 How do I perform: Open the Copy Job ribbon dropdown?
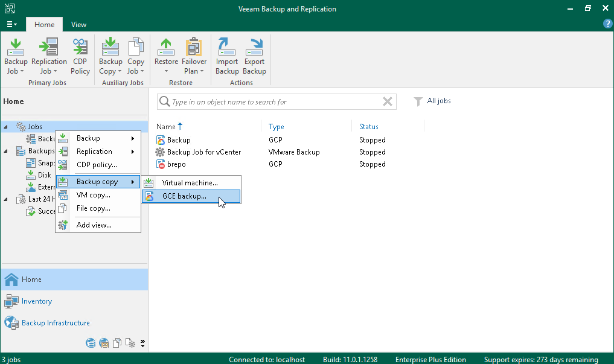click(136, 56)
